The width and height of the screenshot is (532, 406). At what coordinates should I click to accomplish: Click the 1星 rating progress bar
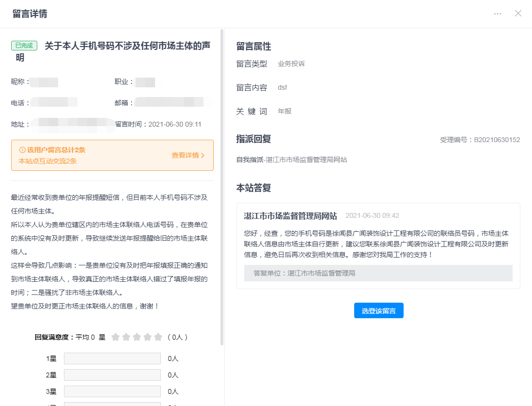[112, 358]
